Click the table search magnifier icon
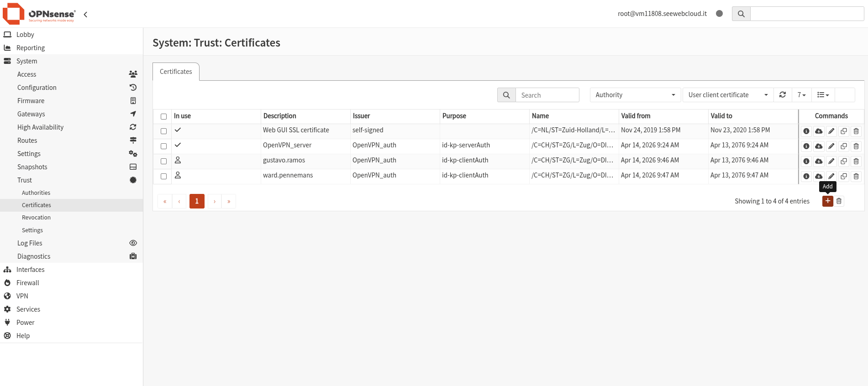This screenshot has width=868, height=386. [x=506, y=95]
